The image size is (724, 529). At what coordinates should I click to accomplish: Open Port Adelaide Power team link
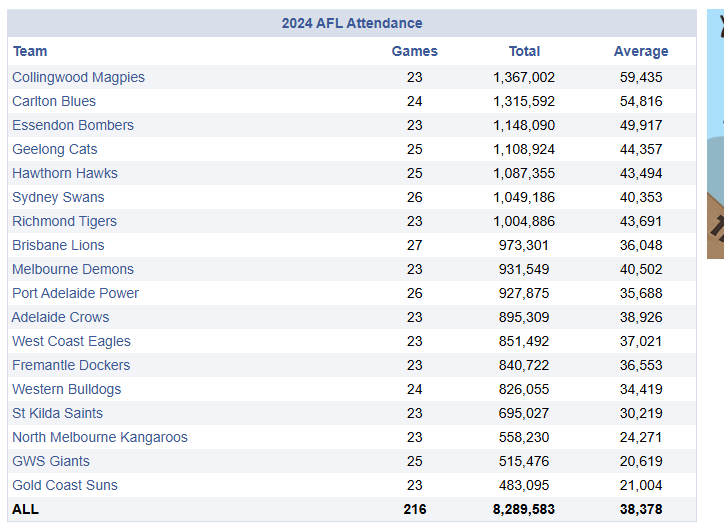76,293
